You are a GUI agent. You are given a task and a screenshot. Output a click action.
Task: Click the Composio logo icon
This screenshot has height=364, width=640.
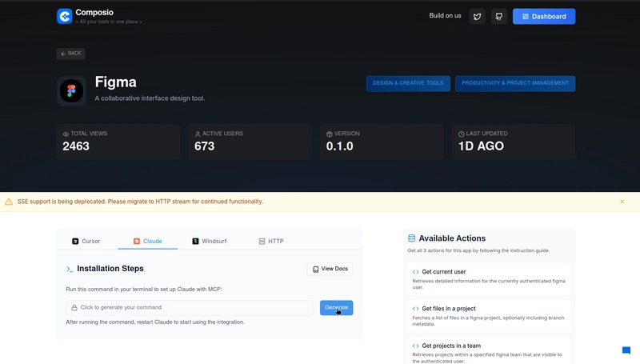[65, 16]
